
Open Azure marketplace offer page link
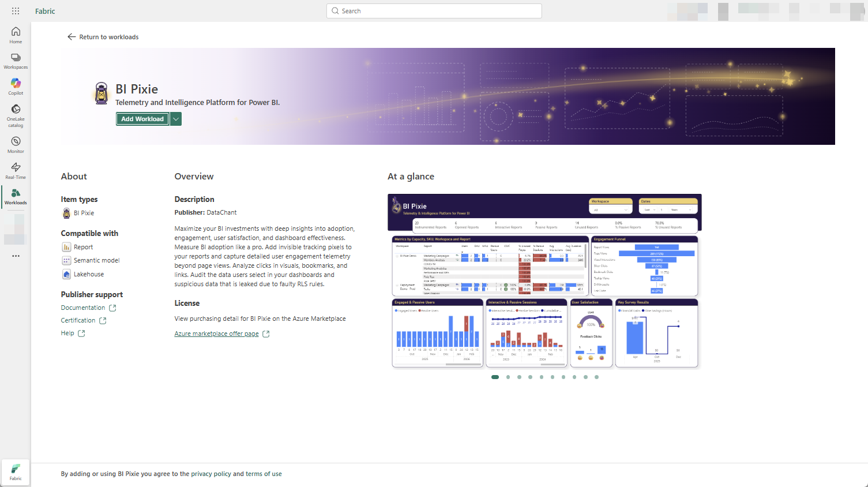216,334
